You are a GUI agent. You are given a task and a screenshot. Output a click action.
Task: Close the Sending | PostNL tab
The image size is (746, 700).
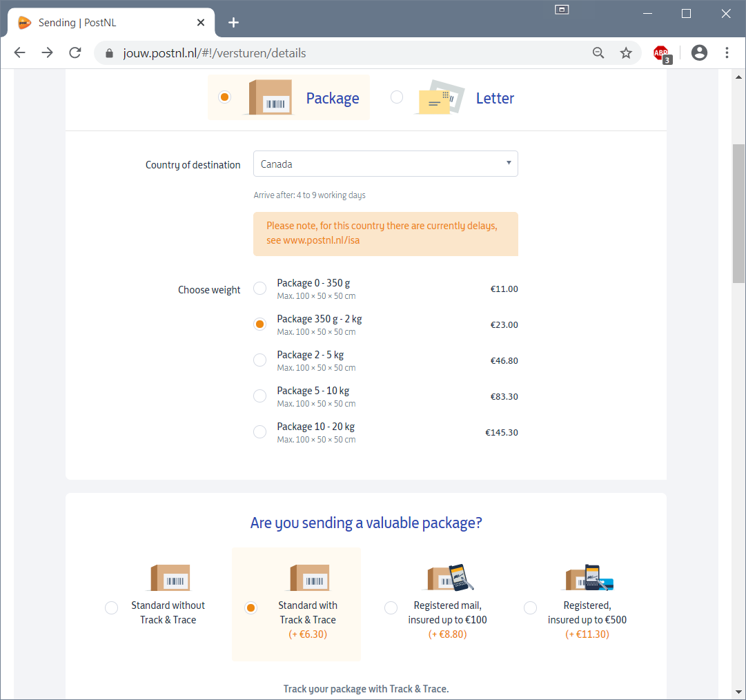tap(201, 23)
